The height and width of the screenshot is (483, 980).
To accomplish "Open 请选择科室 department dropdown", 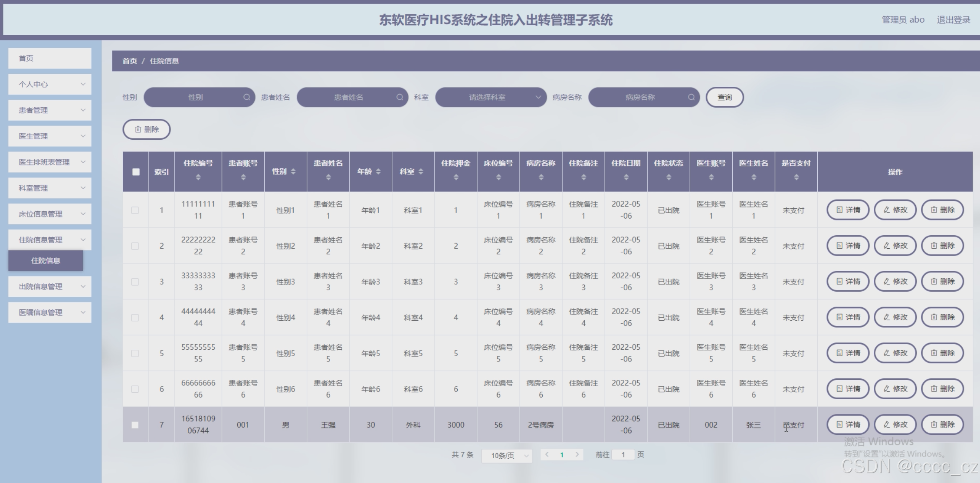I will [x=491, y=97].
